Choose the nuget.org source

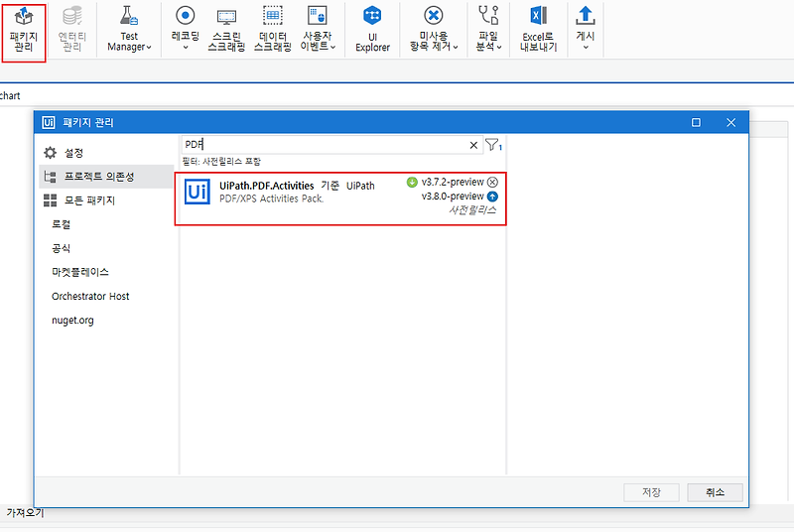tap(72, 320)
